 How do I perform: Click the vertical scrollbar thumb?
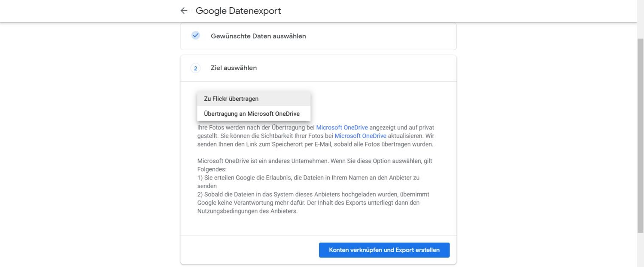click(x=640, y=129)
